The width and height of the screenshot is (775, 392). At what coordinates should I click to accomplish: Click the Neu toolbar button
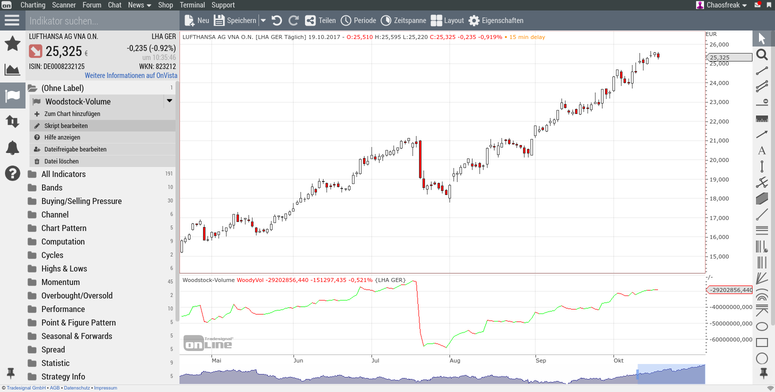[197, 20]
